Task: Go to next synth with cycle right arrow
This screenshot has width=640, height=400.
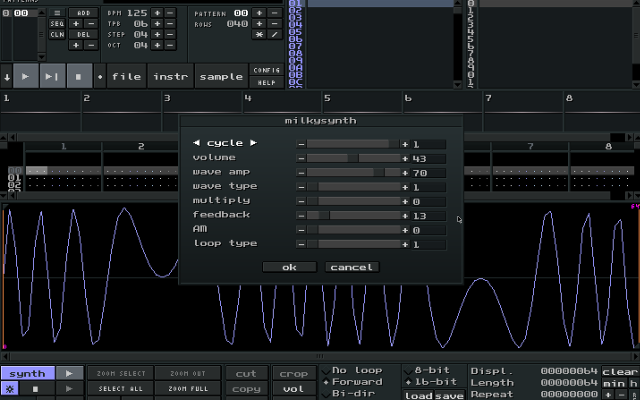Action: pos(253,143)
